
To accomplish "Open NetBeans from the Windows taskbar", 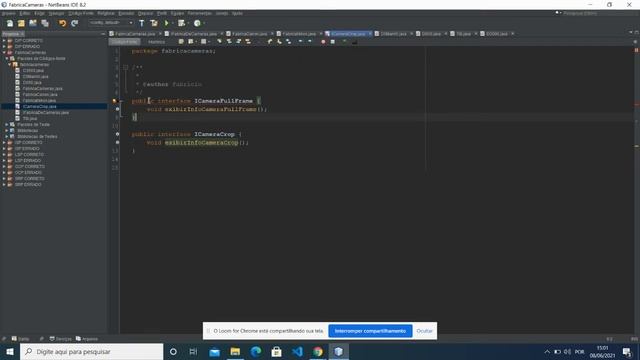I will click(x=338, y=351).
